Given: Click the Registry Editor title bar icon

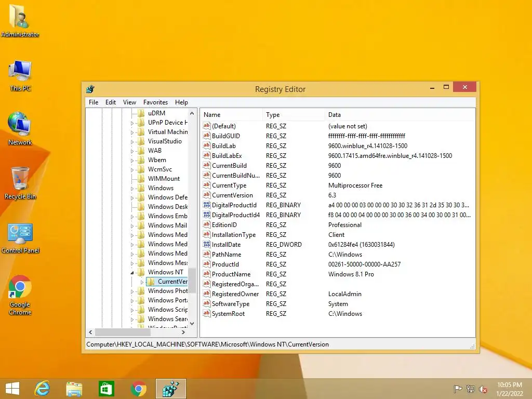Looking at the screenshot, I should 90,89.
